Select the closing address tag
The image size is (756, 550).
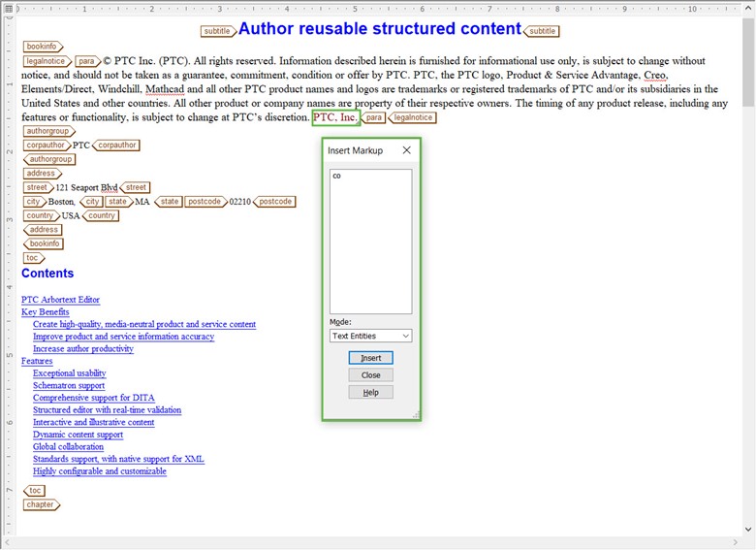(x=43, y=230)
